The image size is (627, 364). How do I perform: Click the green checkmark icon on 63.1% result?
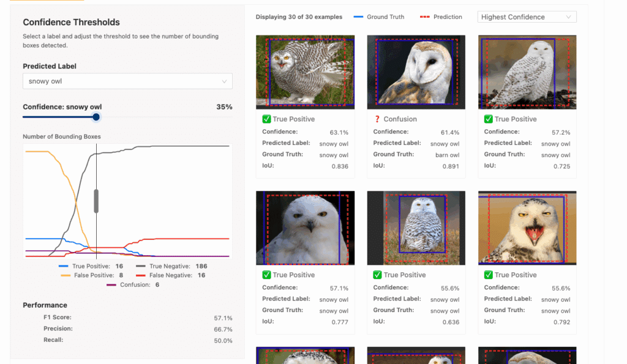click(266, 119)
